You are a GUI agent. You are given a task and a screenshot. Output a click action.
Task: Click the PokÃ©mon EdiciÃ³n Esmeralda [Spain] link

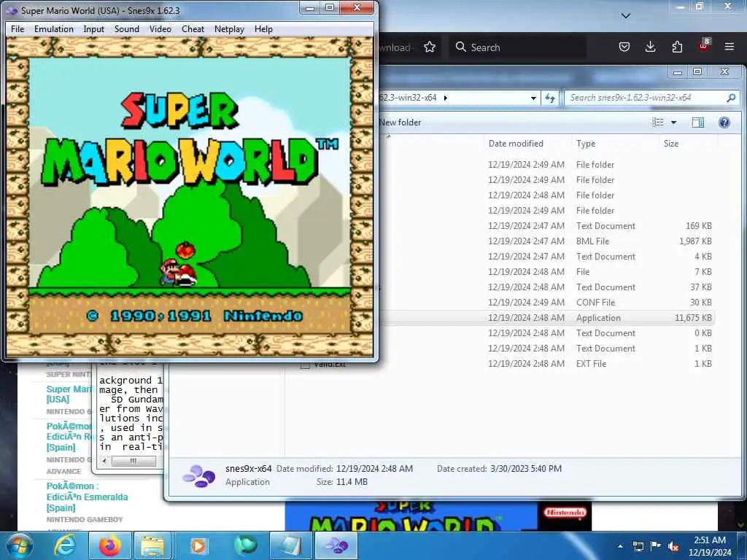click(x=88, y=497)
